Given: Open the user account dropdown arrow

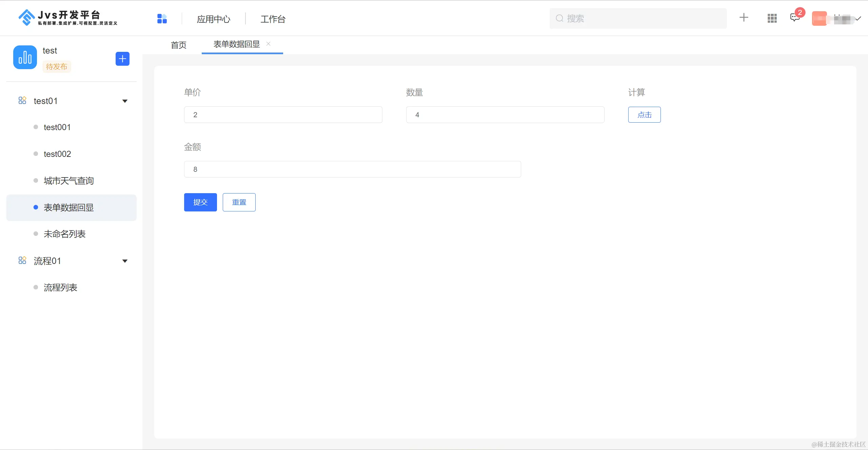Looking at the screenshot, I should [x=858, y=19].
